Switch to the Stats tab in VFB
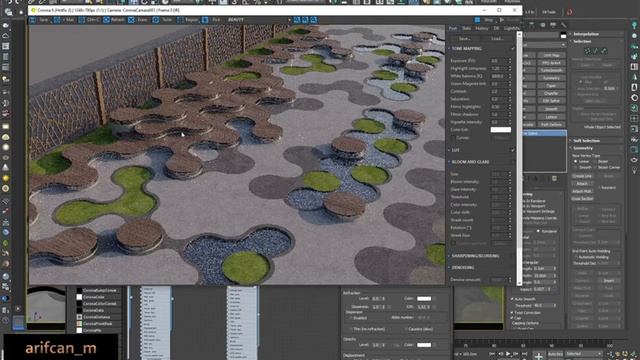This screenshot has height=360, width=640. 467,28
